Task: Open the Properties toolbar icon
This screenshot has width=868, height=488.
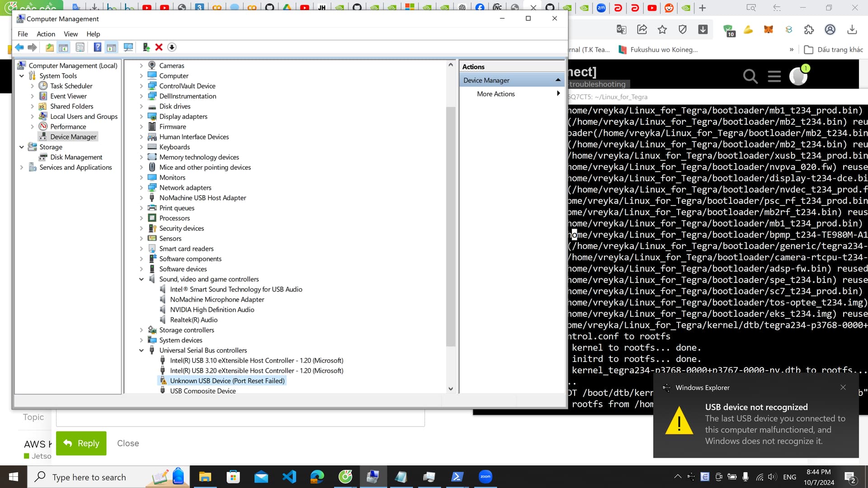Action: (x=80, y=47)
